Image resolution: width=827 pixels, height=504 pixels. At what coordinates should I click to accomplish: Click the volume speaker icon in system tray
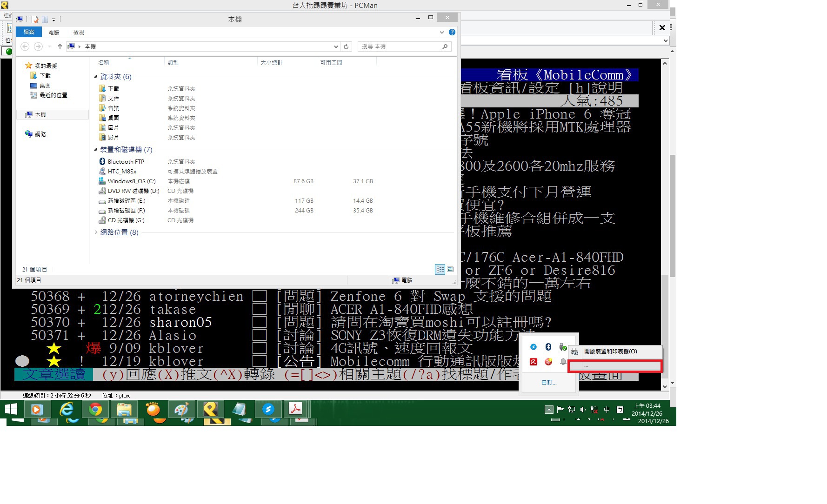click(x=583, y=410)
